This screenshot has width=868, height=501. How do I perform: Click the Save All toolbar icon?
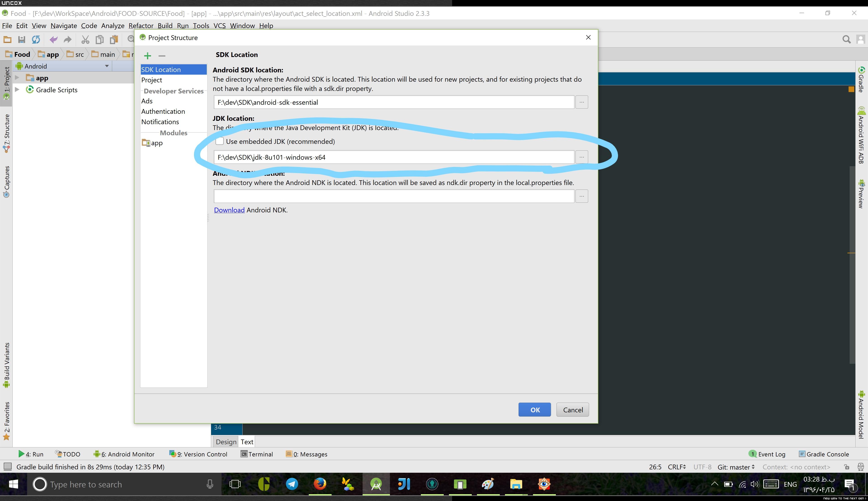click(x=21, y=40)
